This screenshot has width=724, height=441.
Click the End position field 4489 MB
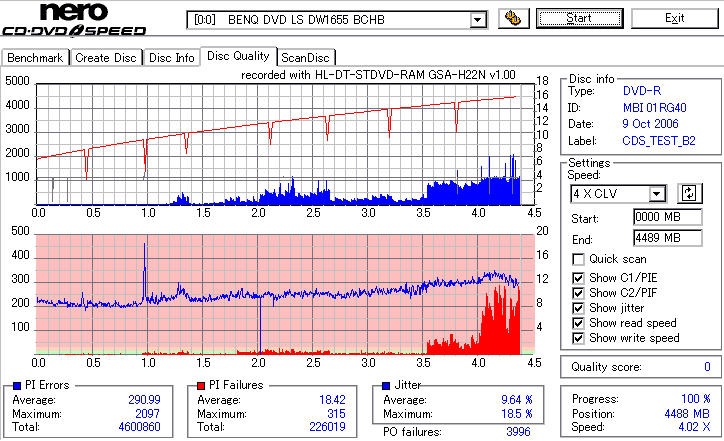668,238
